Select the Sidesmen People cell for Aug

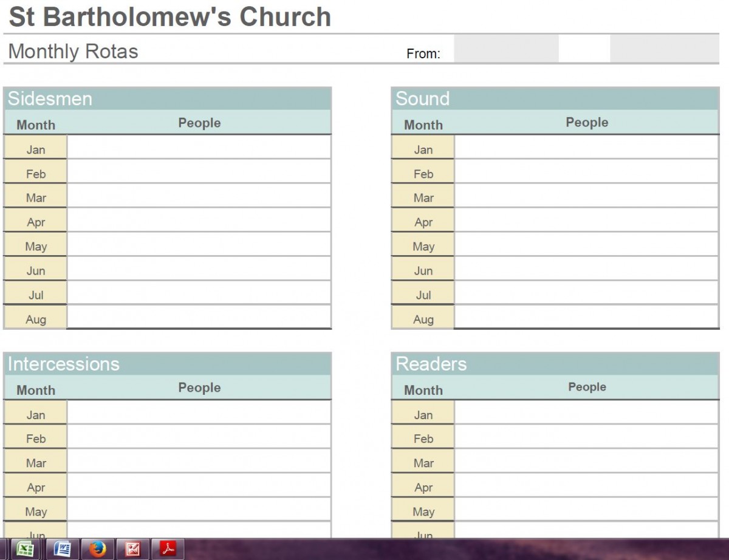pos(199,317)
